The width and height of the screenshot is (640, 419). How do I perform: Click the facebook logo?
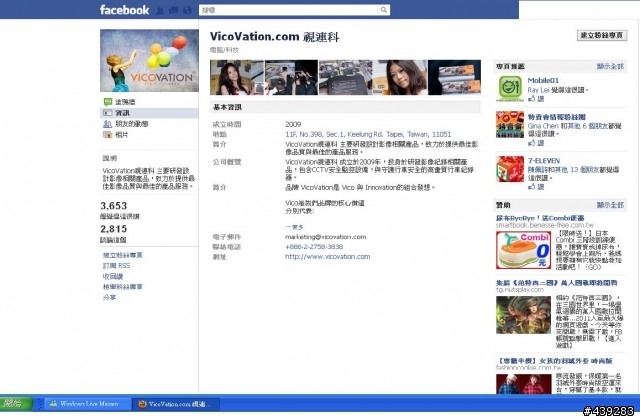(x=124, y=10)
